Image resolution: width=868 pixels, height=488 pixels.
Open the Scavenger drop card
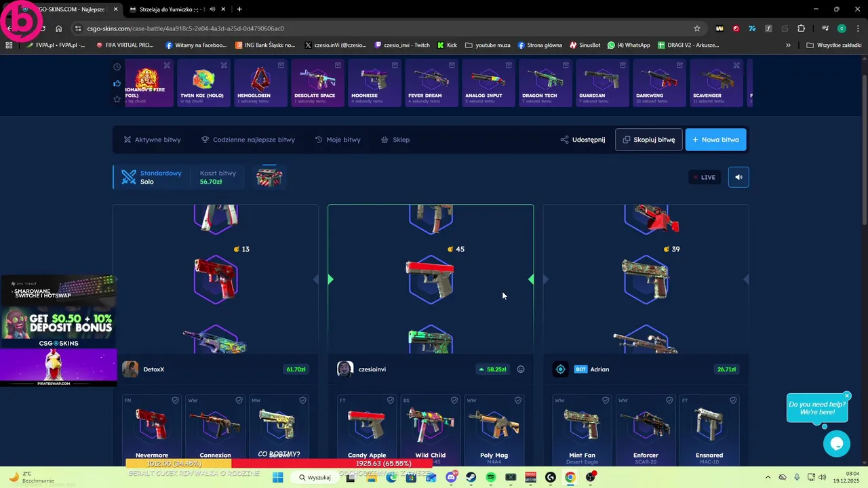pyautogui.click(x=716, y=83)
